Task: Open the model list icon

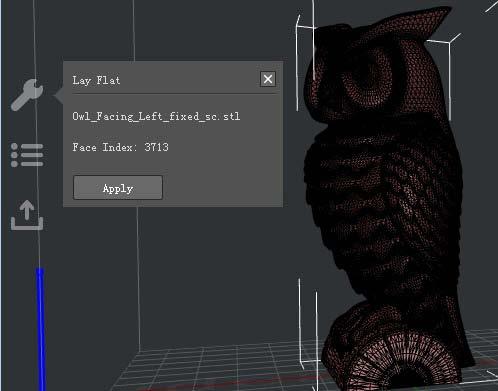Action: point(27,155)
